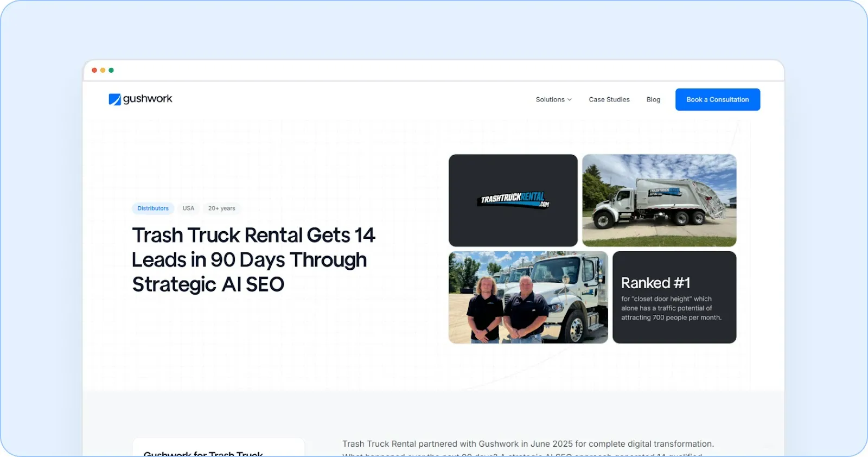
Task: Open the Case Studies page
Action: pos(609,99)
